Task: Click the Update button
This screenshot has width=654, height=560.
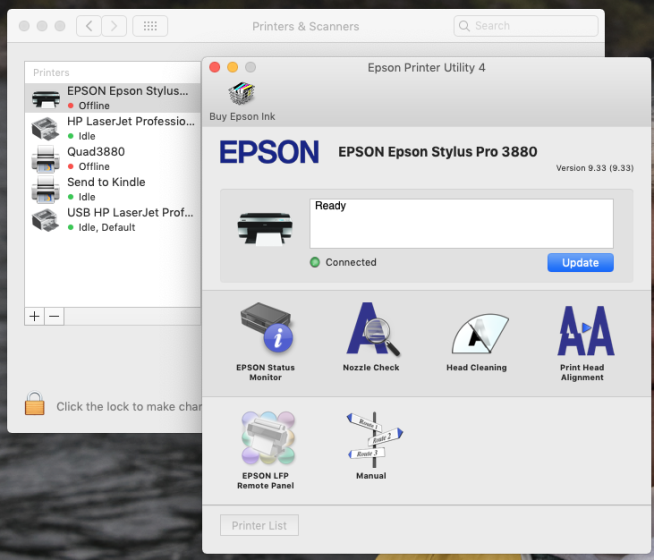Action: coord(580,263)
